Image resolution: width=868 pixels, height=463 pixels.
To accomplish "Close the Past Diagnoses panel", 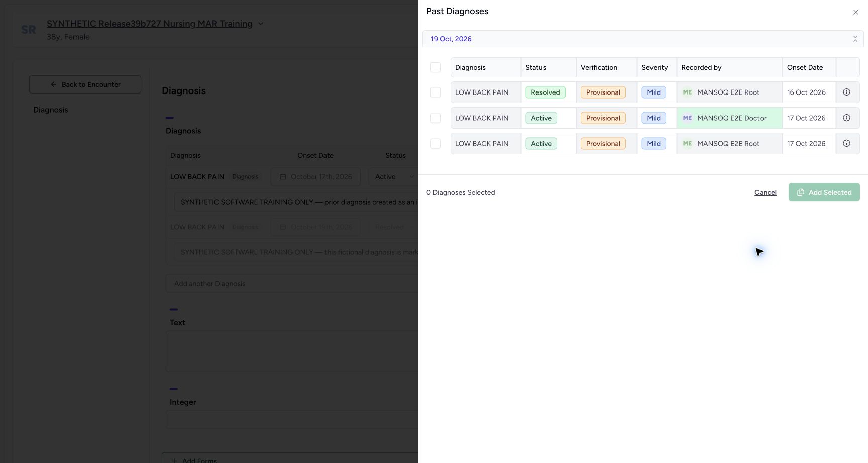I will pos(856,12).
